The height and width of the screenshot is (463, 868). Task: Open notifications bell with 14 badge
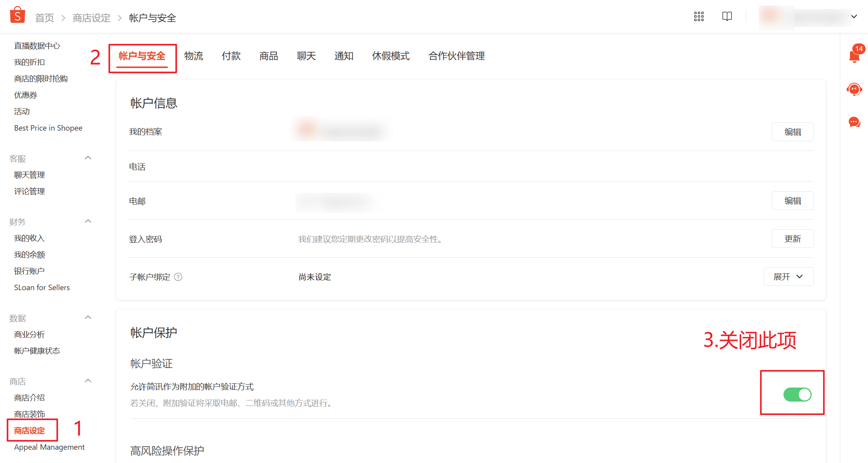pyautogui.click(x=854, y=57)
